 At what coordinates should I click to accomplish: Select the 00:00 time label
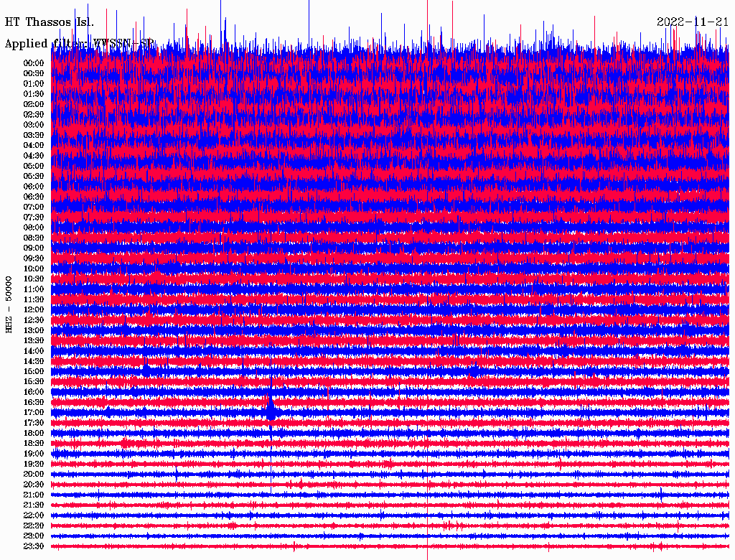pos(34,63)
